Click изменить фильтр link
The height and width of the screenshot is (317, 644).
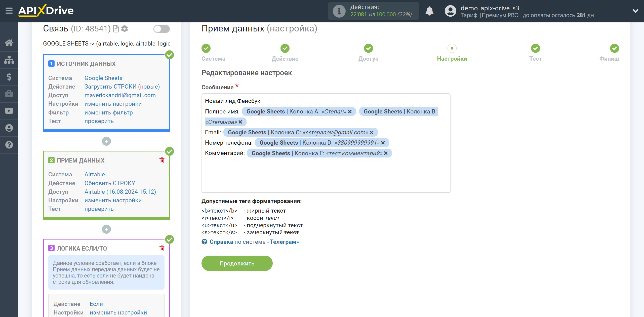108,112
